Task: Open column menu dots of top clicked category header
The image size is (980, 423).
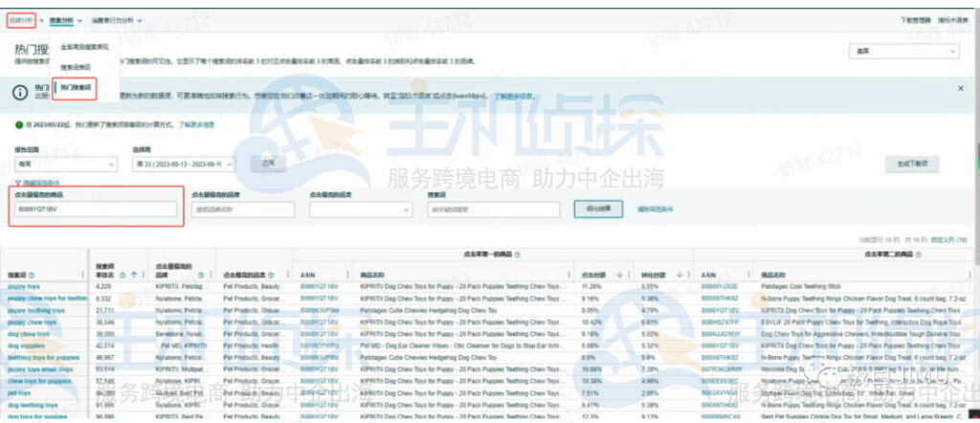Action: click(286, 275)
